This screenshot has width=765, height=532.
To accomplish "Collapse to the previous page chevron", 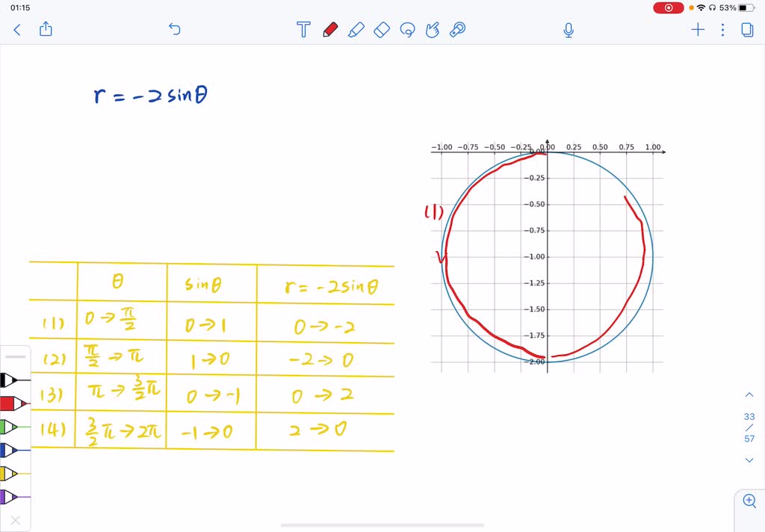I will click(749, 395).
